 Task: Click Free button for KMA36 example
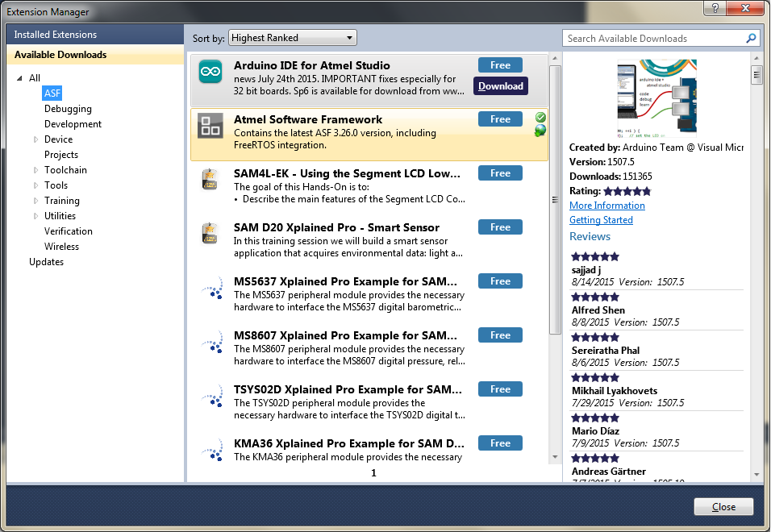point(500,443)
